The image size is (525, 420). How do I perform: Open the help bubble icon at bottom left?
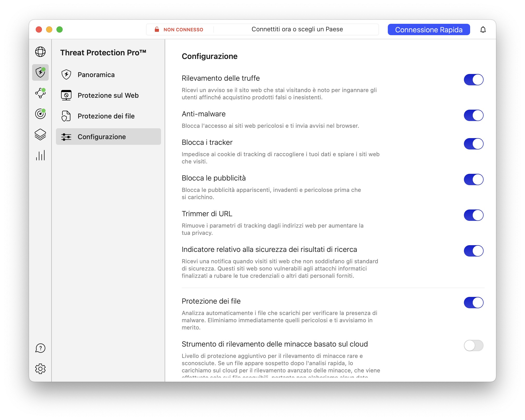(40, 348)
